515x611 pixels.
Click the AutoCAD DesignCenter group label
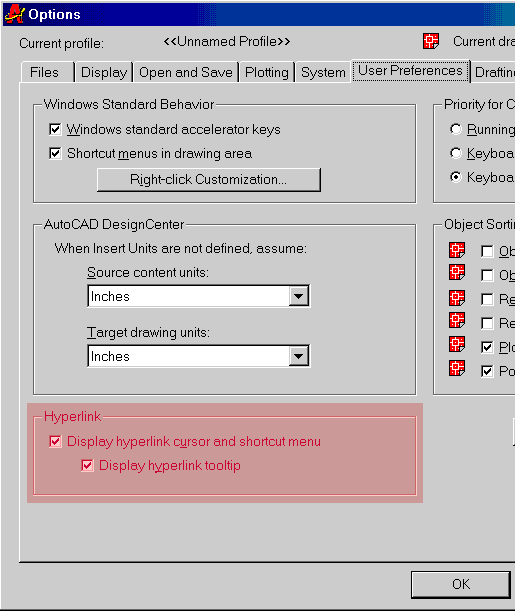point(114,224)
